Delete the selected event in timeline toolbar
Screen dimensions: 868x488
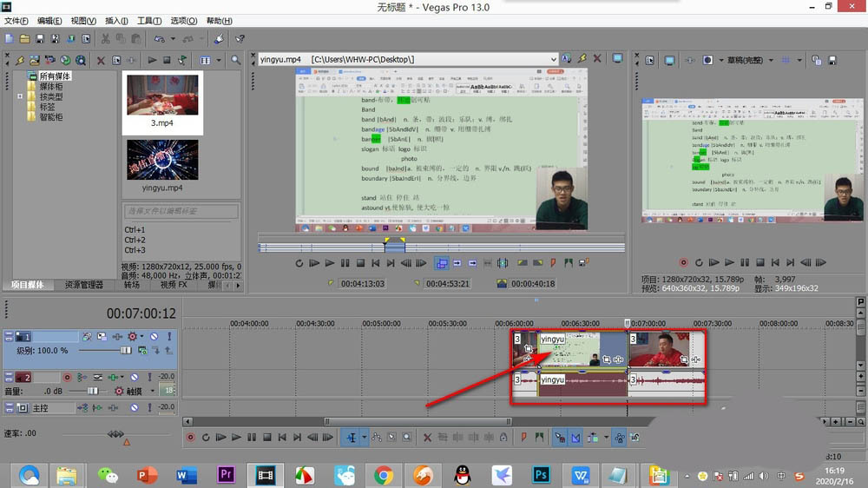pos(427,438)
